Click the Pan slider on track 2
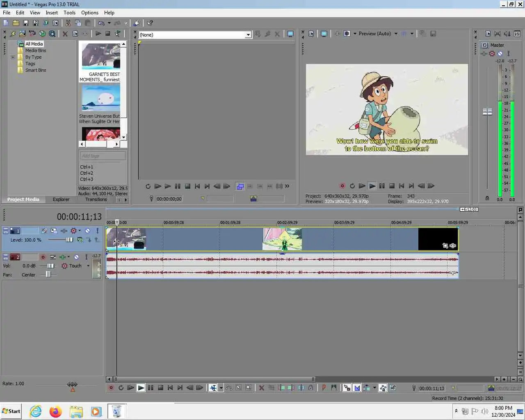The height and width of the screenshot is (420, 525). [48, 275]
